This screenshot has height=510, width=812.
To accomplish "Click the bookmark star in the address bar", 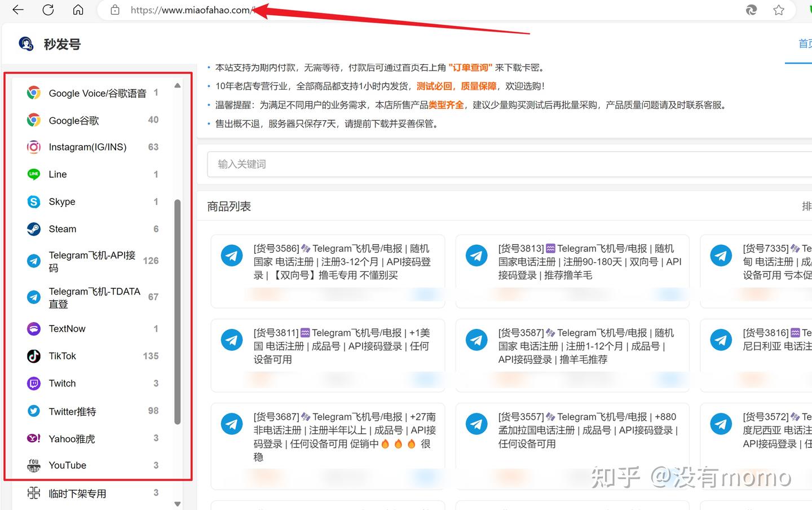I will coord(779,10).
